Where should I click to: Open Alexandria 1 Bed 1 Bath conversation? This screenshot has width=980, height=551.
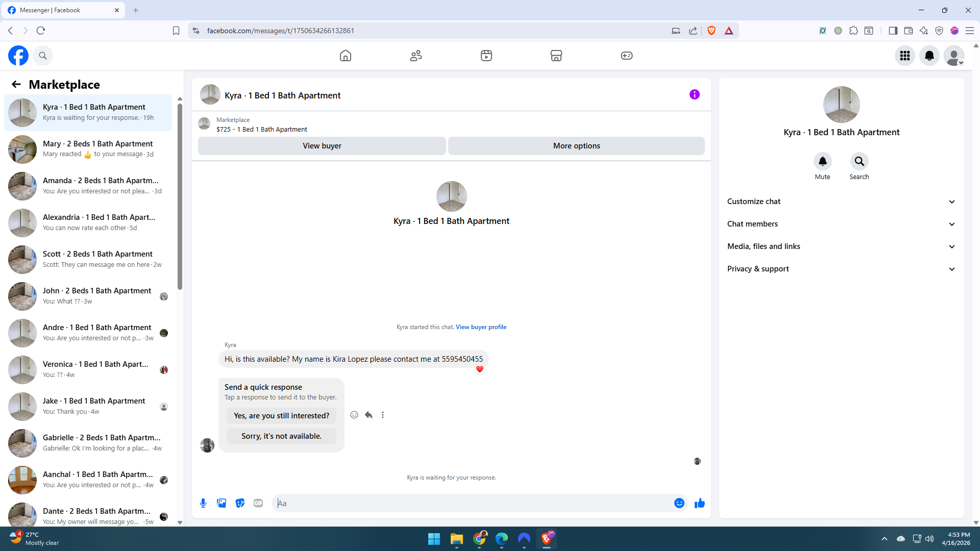(x=88, y=222)
